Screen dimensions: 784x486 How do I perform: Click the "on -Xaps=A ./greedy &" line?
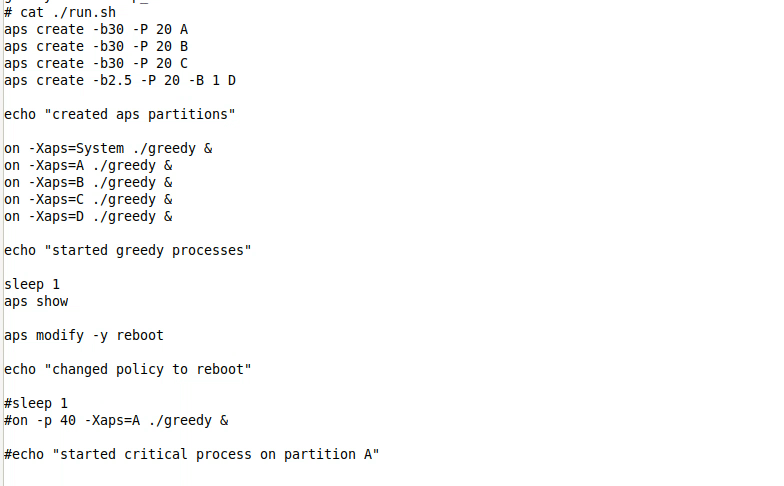tap(88, 166)
